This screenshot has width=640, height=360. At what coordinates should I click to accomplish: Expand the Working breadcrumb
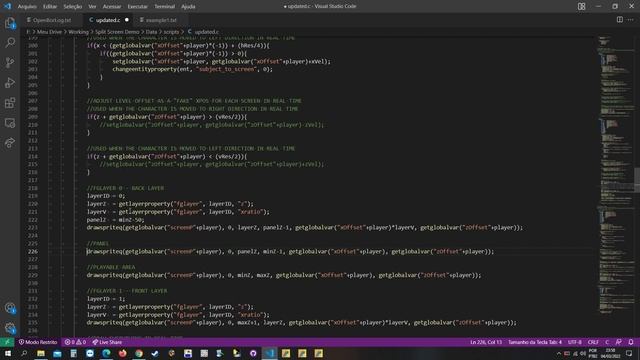click(x=78, y=32)
